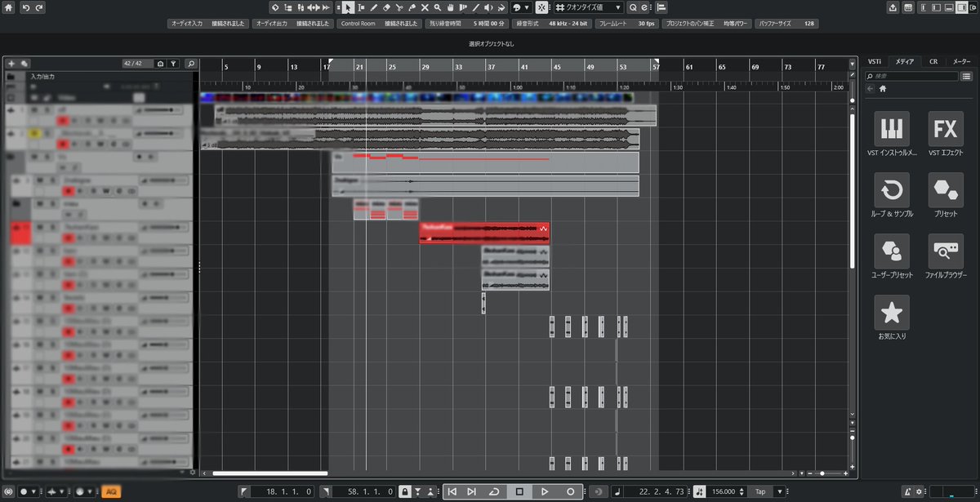Toggle the Cycle loop button
980x502 pixels.
point(496,492)
